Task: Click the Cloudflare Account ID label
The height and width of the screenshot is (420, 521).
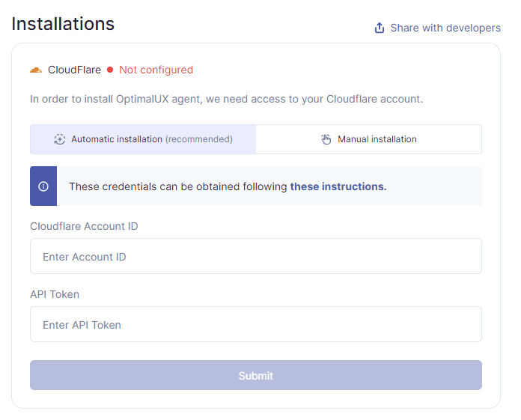Action: click(84, 226)
